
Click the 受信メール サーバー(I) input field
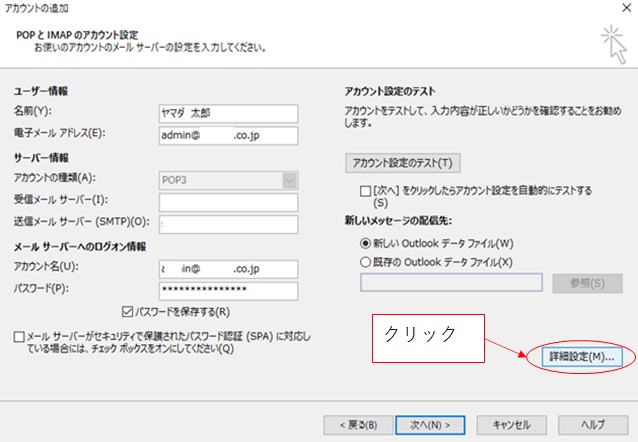point(228,202)
